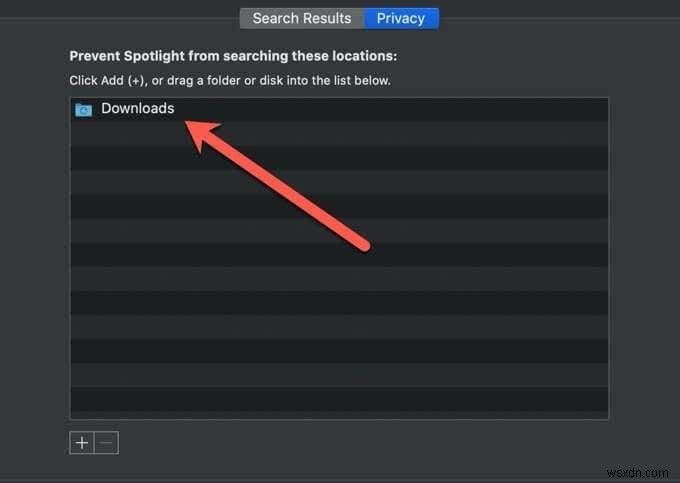Select the Privacy tab
The height and width of the screenshot is (483, 680).
click(400, 18)
